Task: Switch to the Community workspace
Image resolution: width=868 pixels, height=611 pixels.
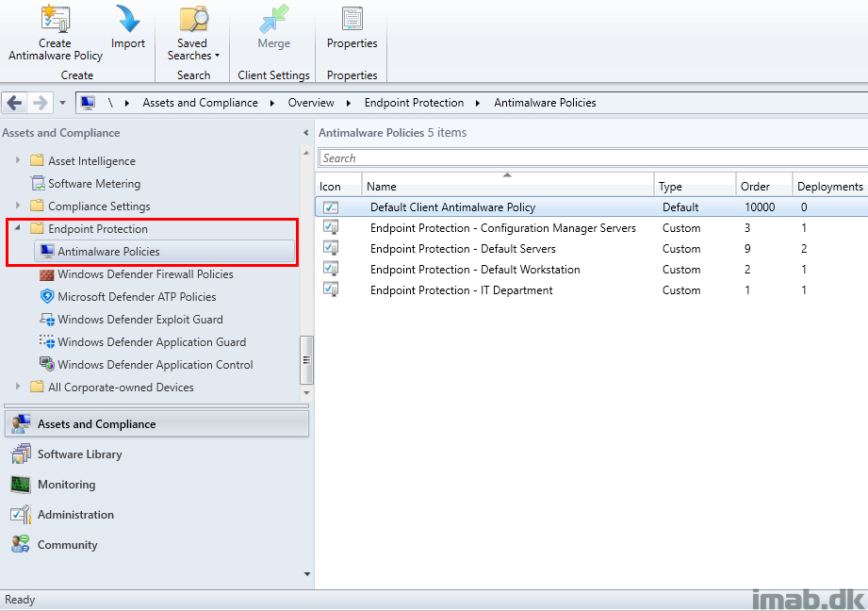Action: point(156,545)
